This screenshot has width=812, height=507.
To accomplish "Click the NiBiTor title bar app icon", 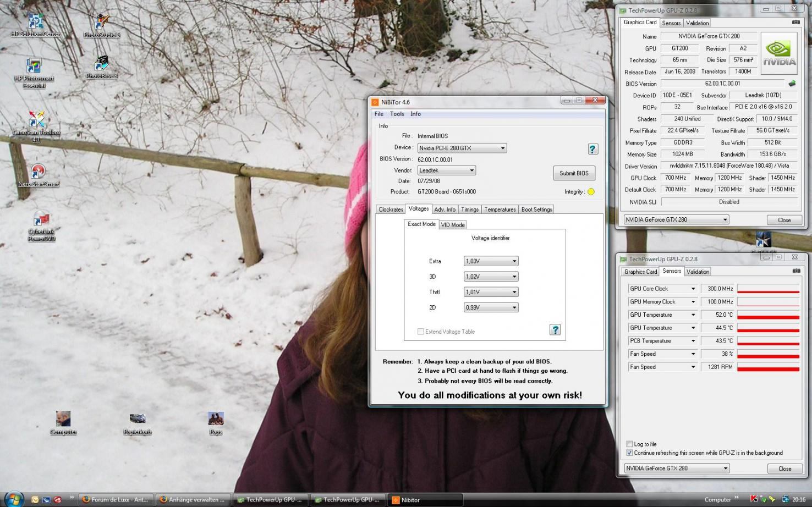I will point(375,102).
